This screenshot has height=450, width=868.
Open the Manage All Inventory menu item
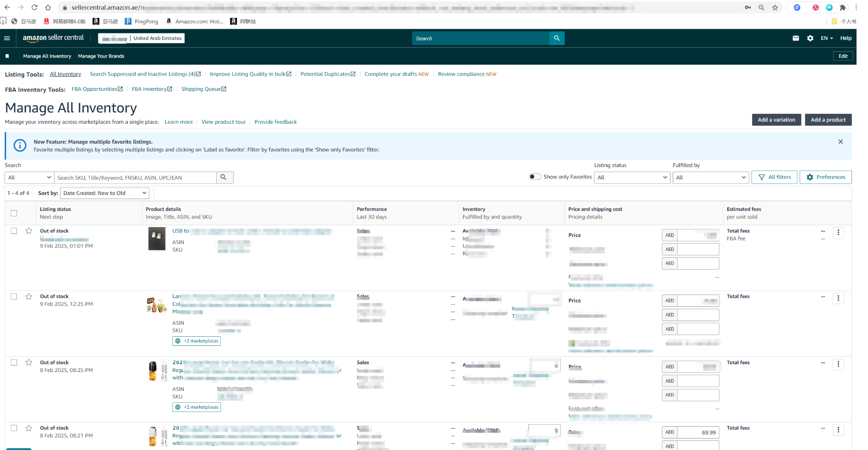(47, 56)
